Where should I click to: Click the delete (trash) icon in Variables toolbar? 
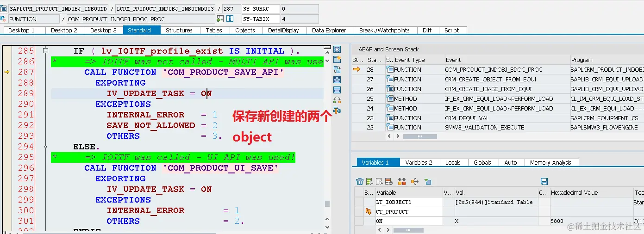[360, 181]
